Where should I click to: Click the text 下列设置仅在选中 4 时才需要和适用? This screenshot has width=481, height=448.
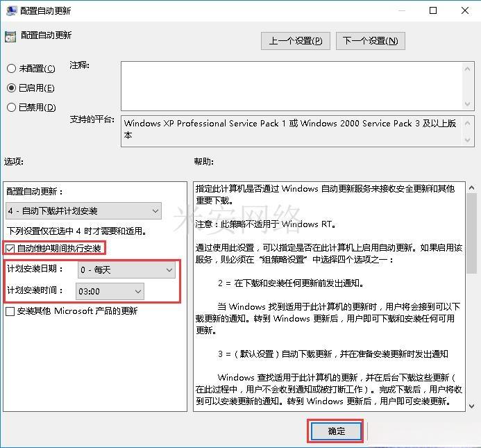(x=76, y=231)
